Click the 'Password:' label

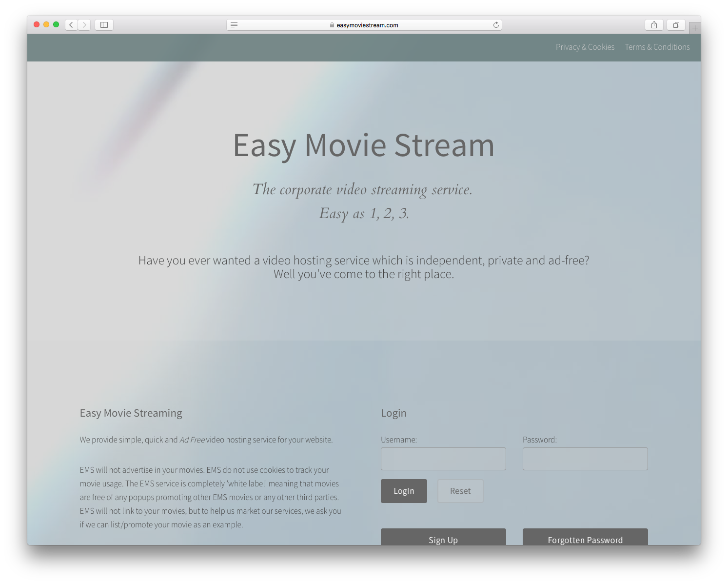pos(540,440)
